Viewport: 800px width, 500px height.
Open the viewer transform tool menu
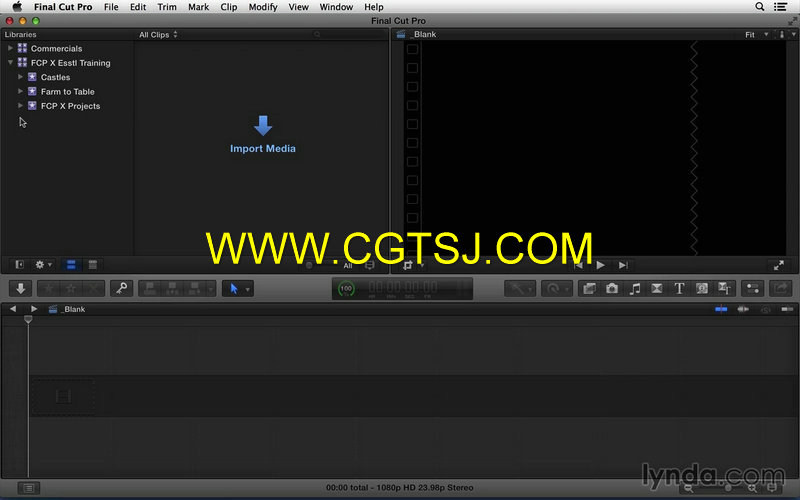coord(411,265)
